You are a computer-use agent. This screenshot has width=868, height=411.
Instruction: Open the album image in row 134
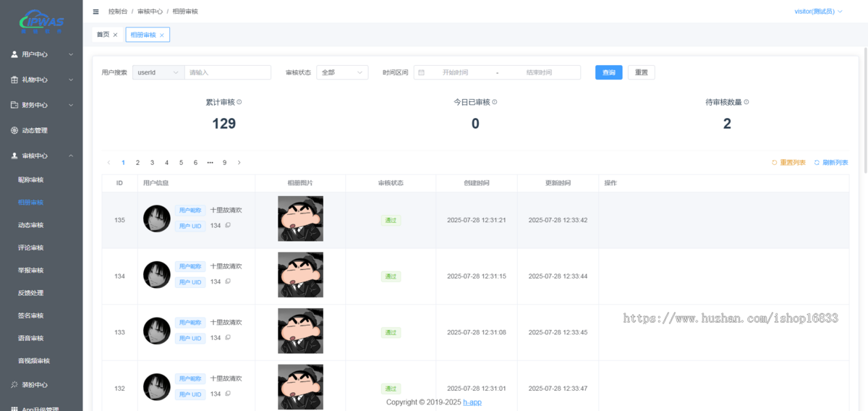[300, 275]
